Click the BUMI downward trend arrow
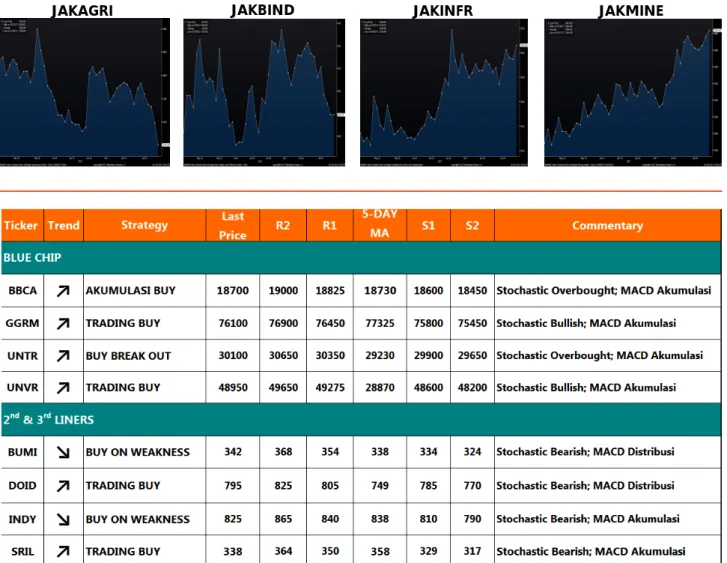 (x=63, y=452)
